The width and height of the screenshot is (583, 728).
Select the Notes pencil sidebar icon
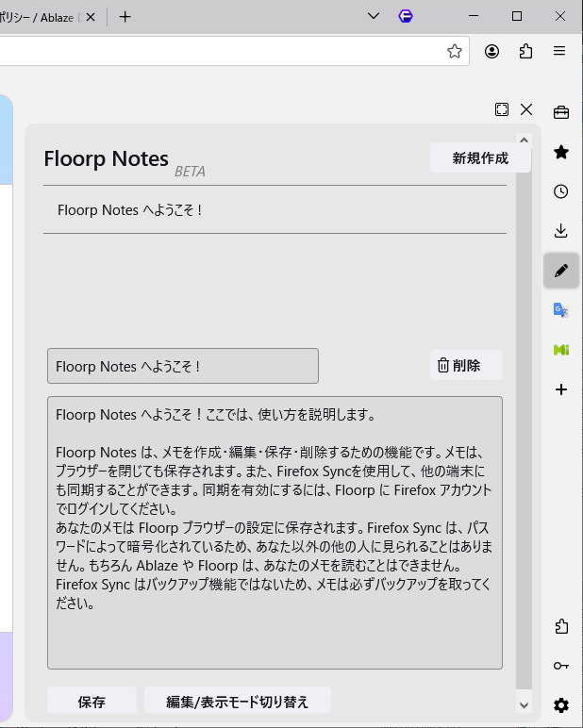coord(560,271)
